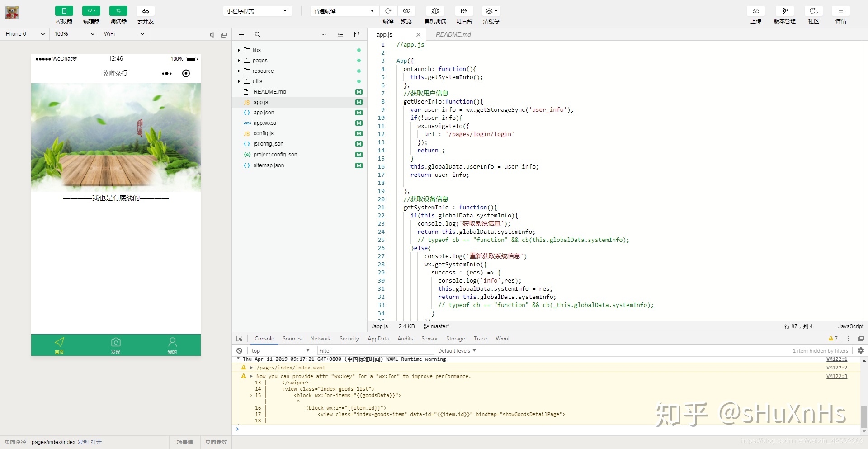
Task: Open the Default levels dropdown
Action: (x=457, y=351)
